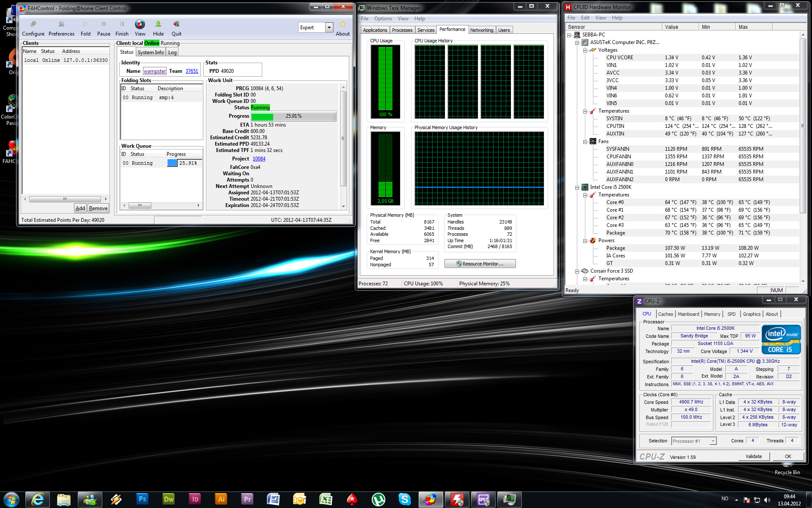Click the Remove client button
812x508 pixels.
(98, 208)
